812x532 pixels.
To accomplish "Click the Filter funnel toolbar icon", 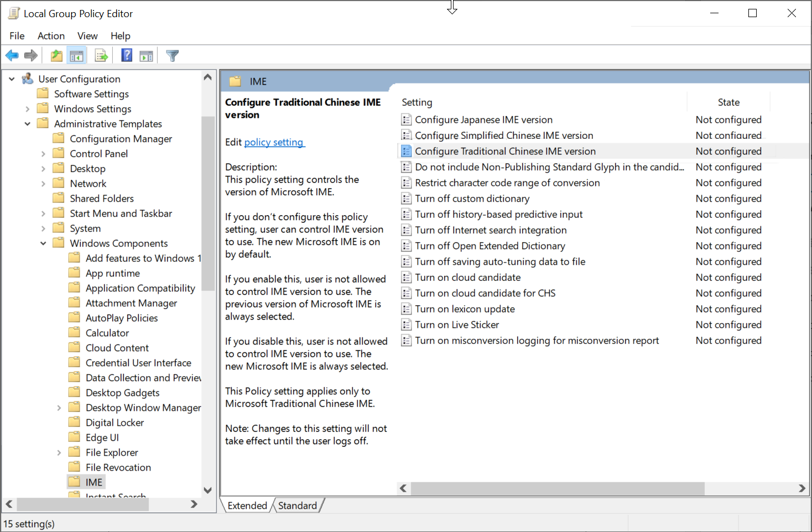I will (173, 55).
